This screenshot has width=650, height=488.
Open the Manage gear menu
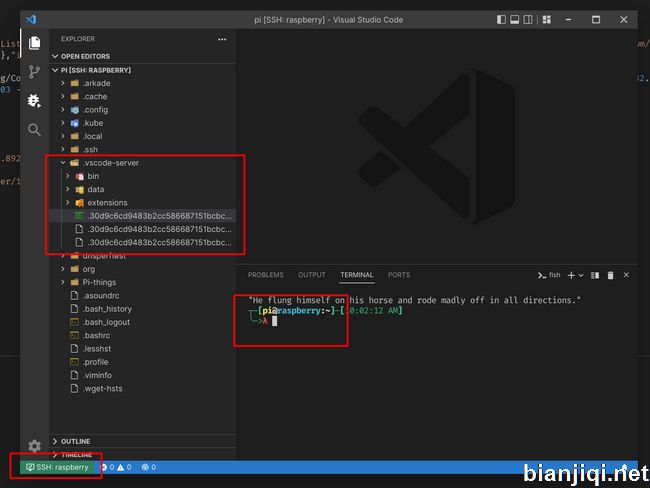34,446
